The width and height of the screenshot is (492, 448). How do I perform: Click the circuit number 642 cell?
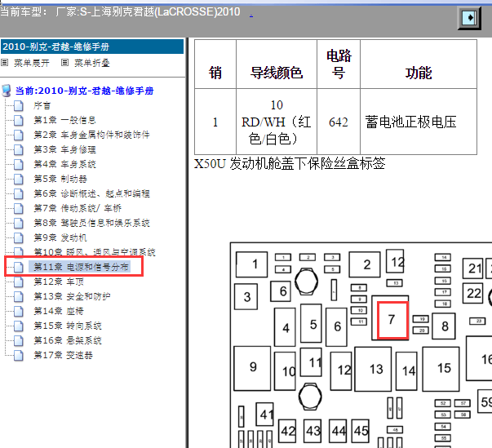(339, 122)
